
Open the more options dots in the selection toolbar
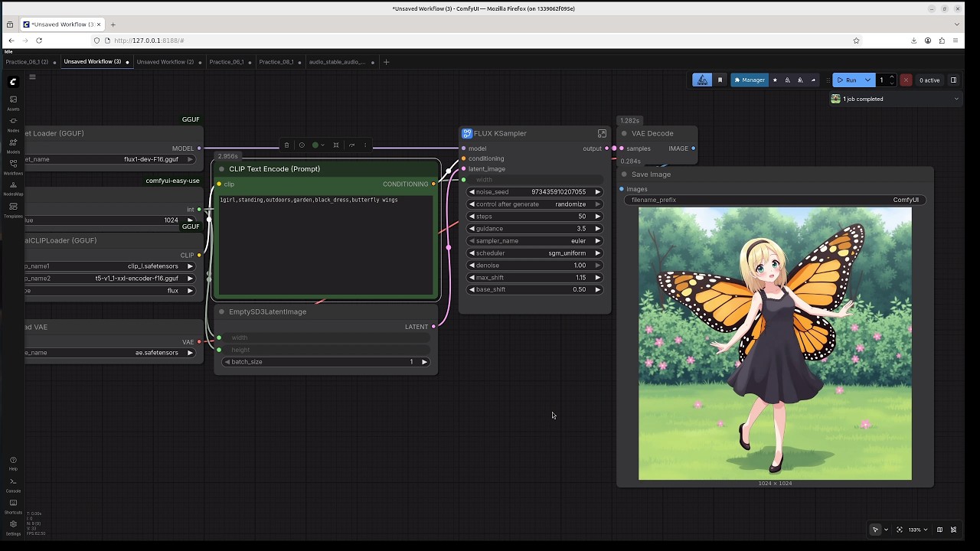pyautogui.click(x=365, y=145)
